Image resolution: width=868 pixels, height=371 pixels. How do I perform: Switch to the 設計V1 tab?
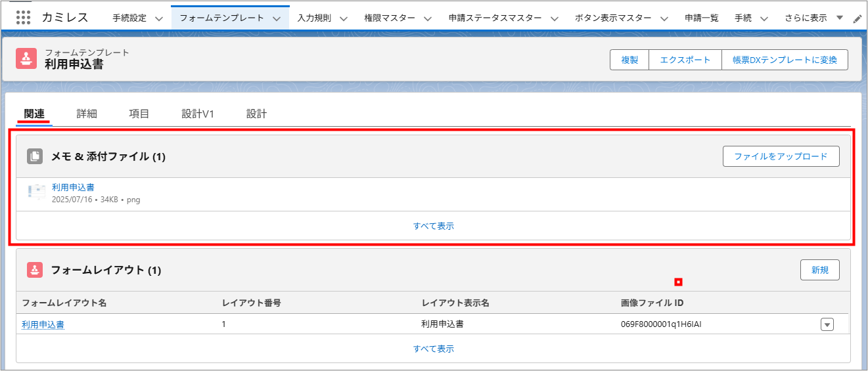[198, 114]
